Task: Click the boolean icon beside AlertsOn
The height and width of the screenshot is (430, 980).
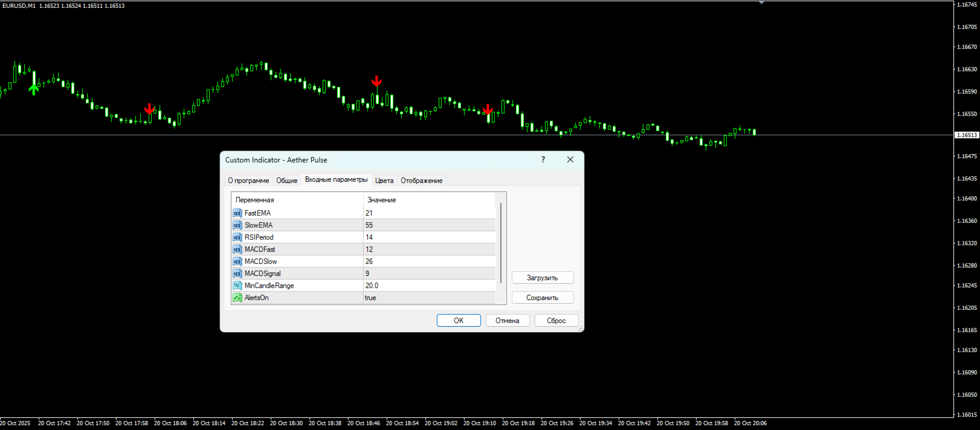Action: (237, 298)
